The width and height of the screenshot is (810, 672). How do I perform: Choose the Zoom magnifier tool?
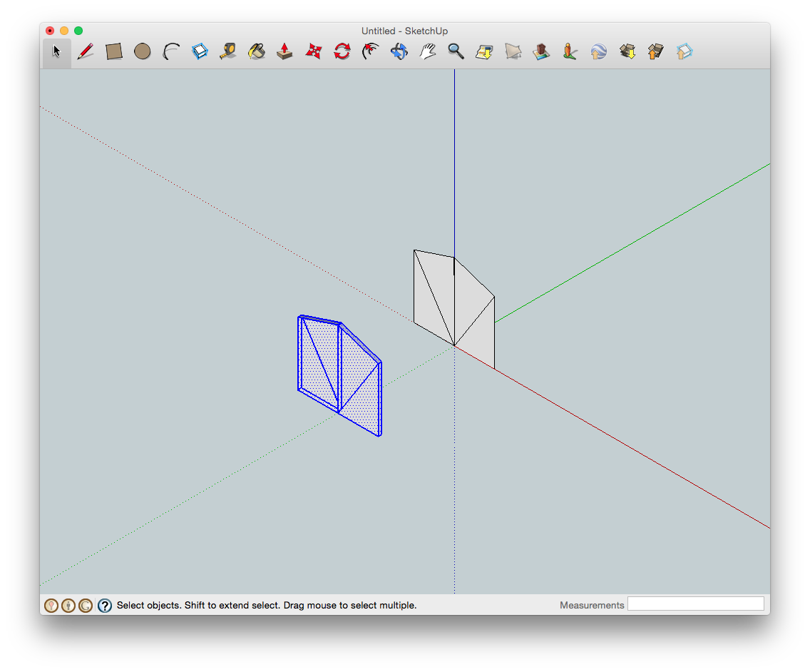tap(456, 51)
